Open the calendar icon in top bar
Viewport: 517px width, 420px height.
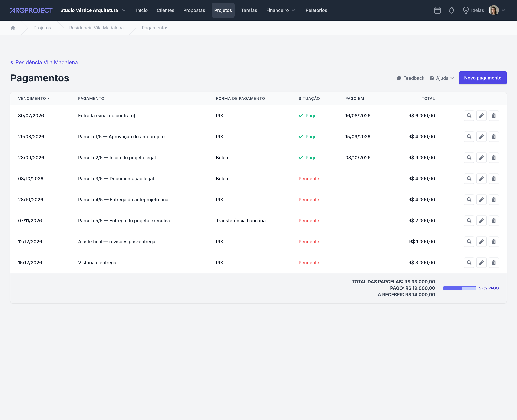[x=437, y=10]
